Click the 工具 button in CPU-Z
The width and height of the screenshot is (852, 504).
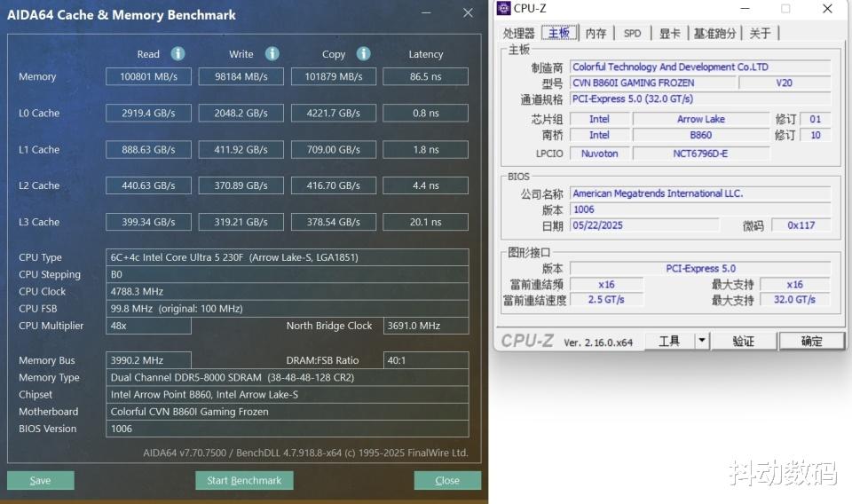pyautogui.click(x=669, y=341)
